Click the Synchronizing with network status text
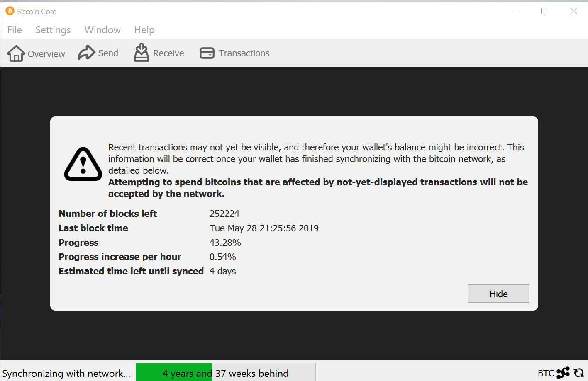The image size is (588, 381). coord(66,373)
